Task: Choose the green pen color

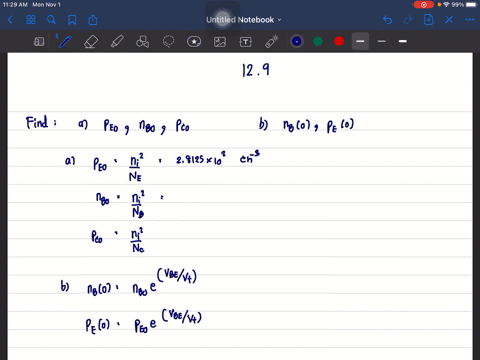Action: (318, 41)
